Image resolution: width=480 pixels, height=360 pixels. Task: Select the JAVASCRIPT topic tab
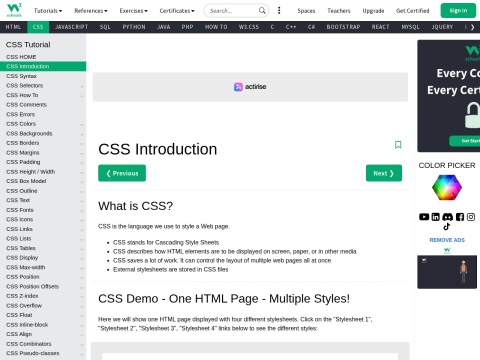click(71, 27)
